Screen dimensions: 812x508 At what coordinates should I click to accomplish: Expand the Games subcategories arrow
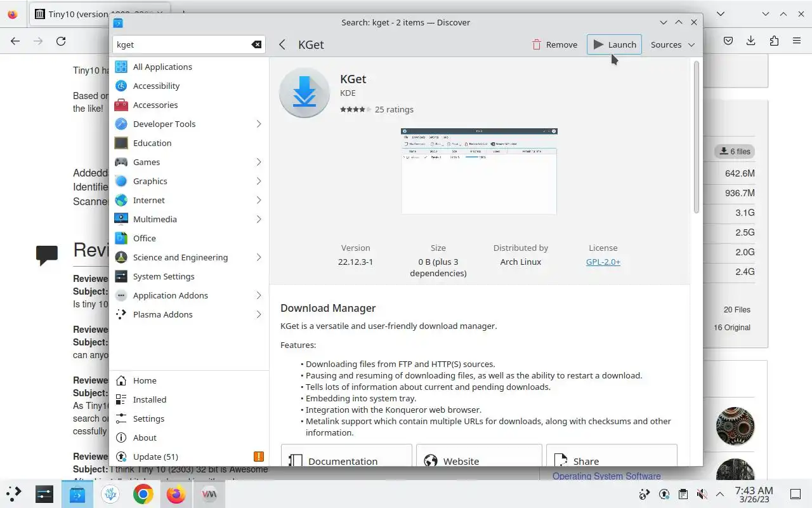tap(259, 162)
